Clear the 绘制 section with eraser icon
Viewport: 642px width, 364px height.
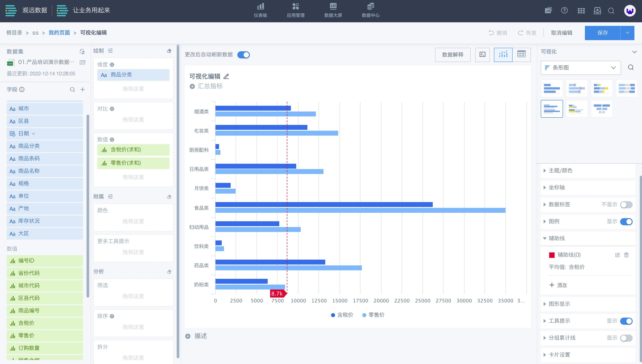click(x=169, y=51)
